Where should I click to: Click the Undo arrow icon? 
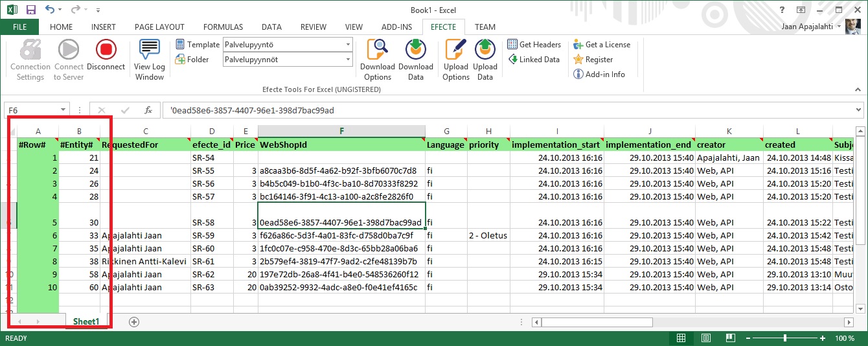pos(51,10)
